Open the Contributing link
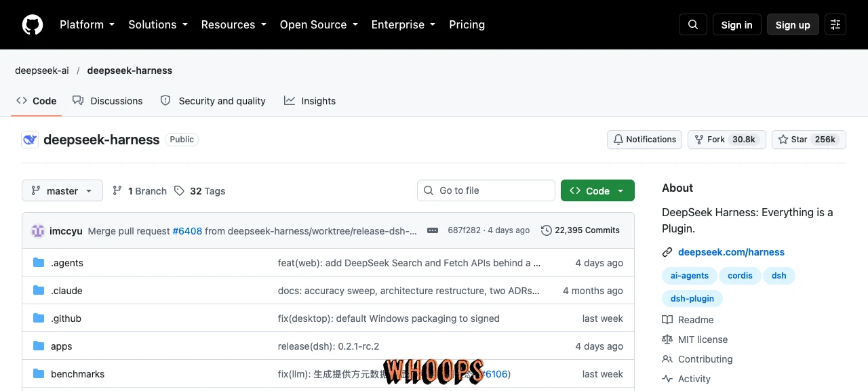The width and height of the screenshot is (868, 391). pos(697,359)
